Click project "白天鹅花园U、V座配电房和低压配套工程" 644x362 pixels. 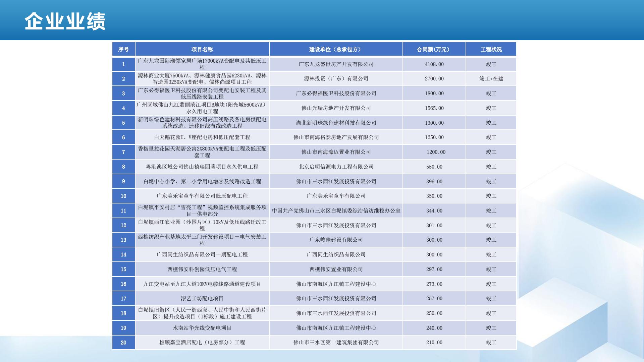point(202,137)
